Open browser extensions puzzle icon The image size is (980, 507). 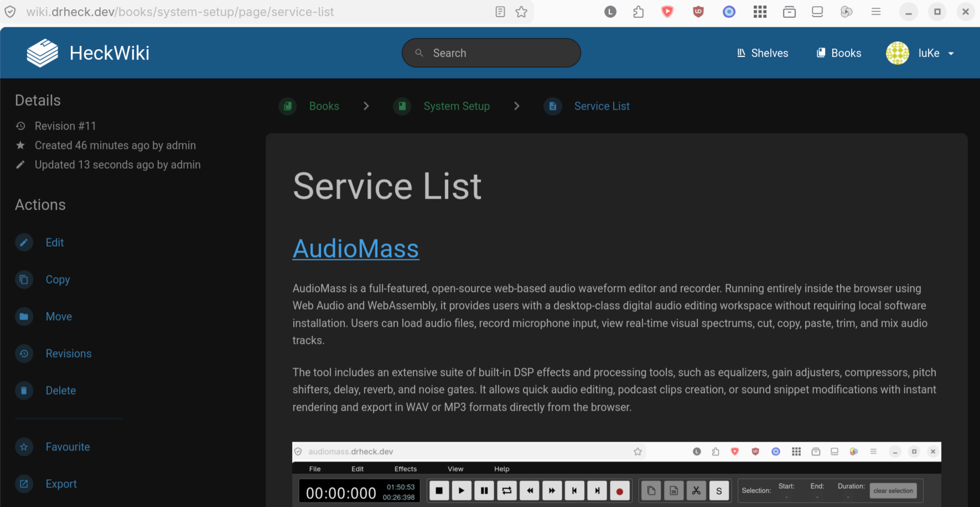tap(639, 12)
